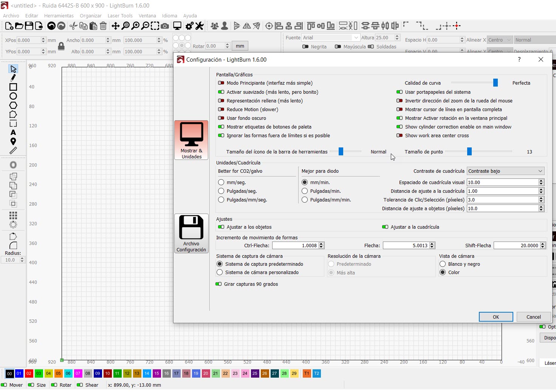
Task: Select the Position marker pin tool
Action: click(13, 141)
